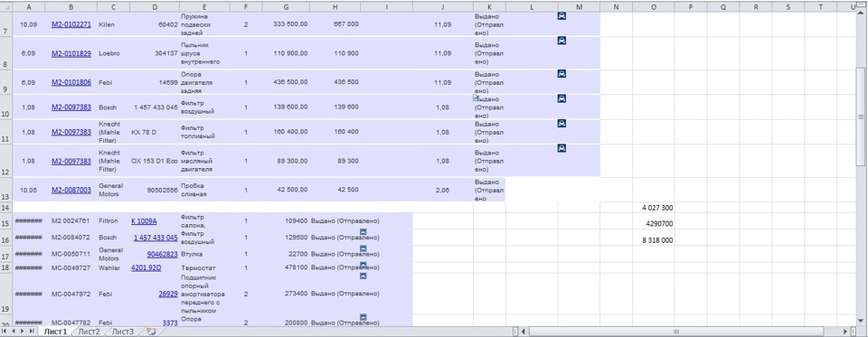
Task: Switch to the Лист2 sheet tab
Action: [x=89, y=332]
